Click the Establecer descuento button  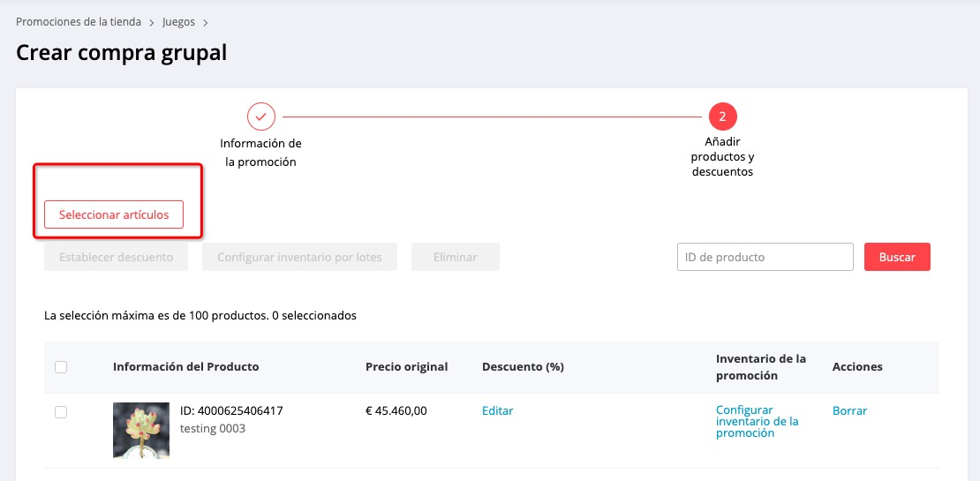117,257
